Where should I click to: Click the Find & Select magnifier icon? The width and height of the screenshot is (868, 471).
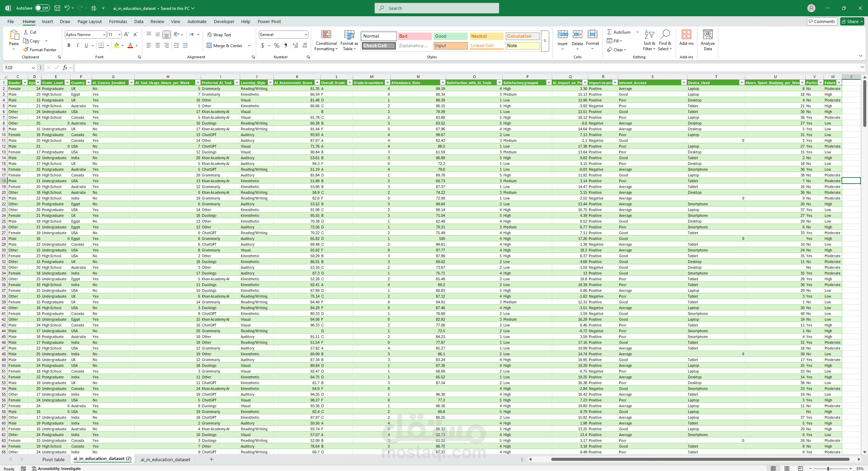click(665, 35)
